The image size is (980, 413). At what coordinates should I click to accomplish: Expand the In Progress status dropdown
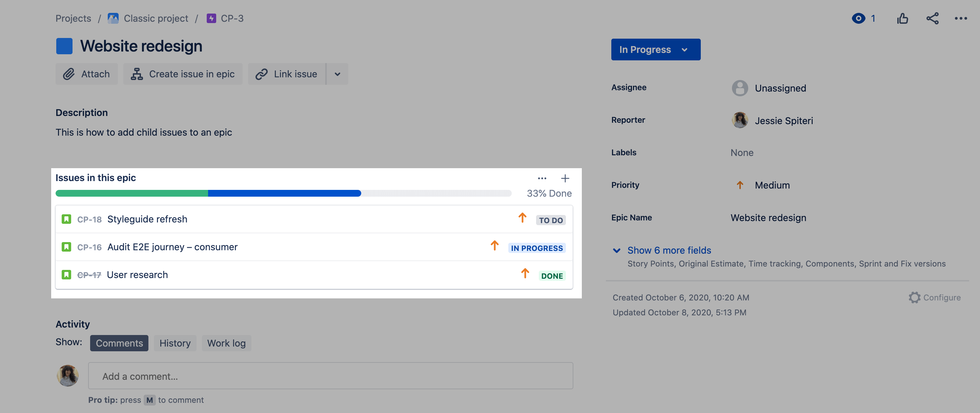(x=655, y=49)
